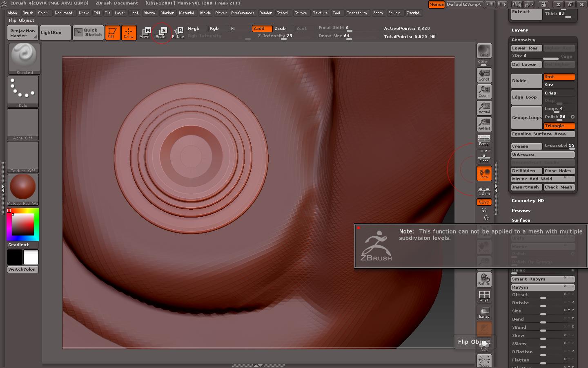Viewport: 588px width, 368px height.
Task: Open the Alpha Off selector
Action: [23, 124]
